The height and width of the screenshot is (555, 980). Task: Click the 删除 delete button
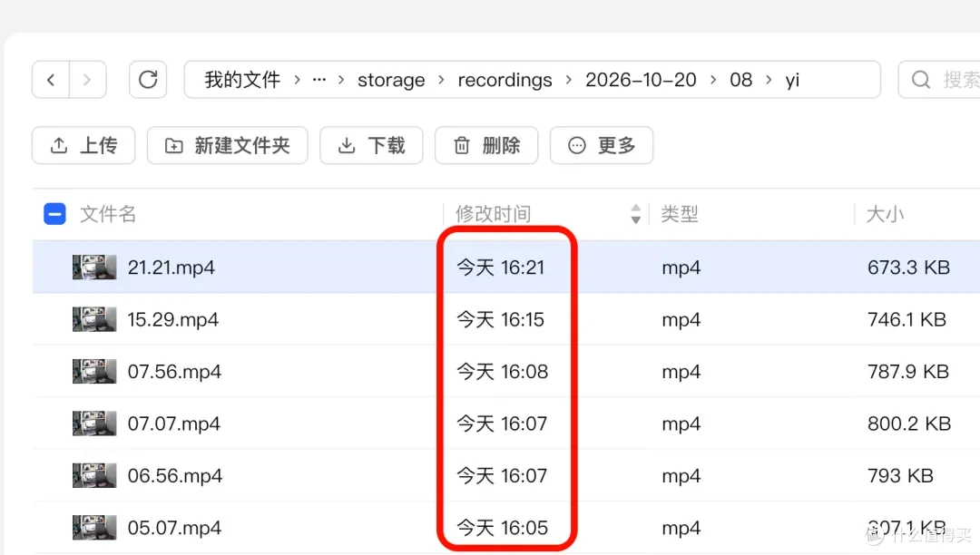coord(486,145)
